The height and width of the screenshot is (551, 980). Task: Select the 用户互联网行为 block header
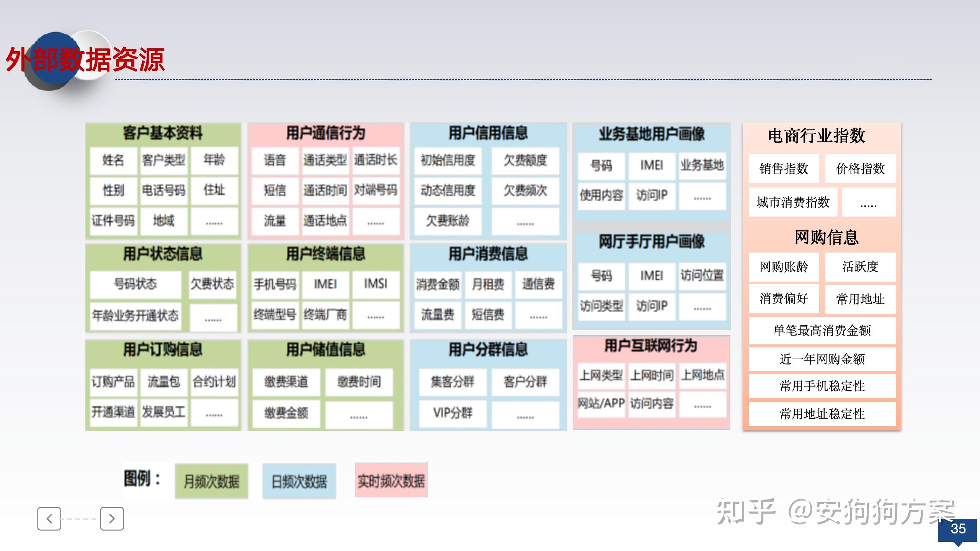point(651,347)
